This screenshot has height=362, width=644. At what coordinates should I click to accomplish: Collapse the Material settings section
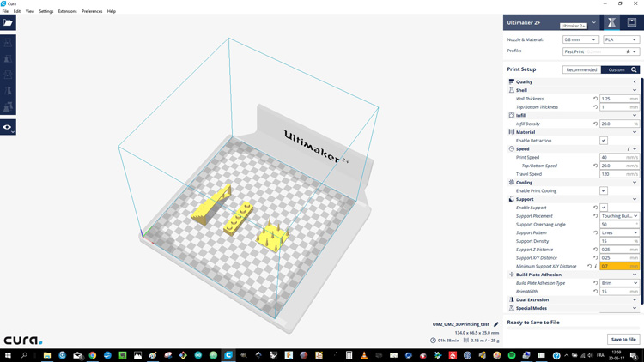pos(573,132)
